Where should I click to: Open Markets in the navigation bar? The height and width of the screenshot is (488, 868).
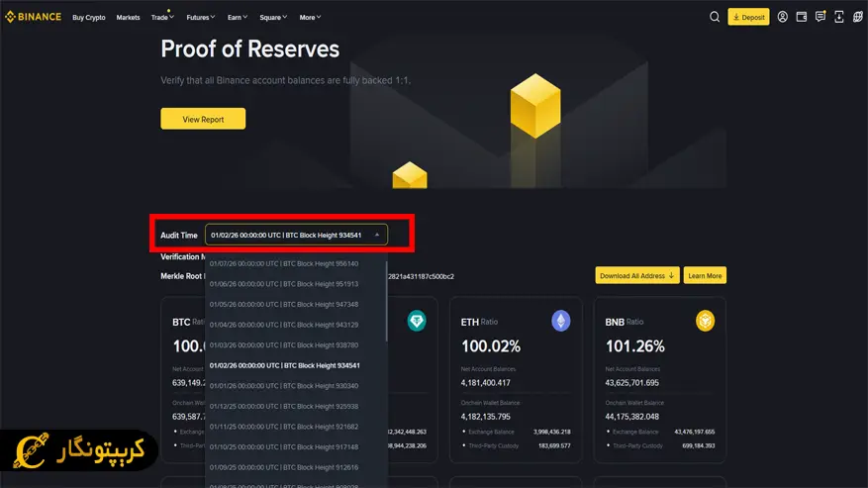click(128, 18)
